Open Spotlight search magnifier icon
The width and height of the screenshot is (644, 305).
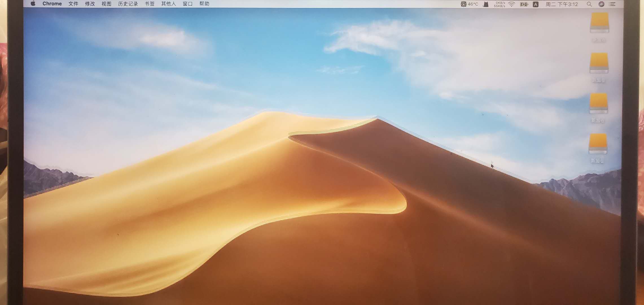click(589, 4)
